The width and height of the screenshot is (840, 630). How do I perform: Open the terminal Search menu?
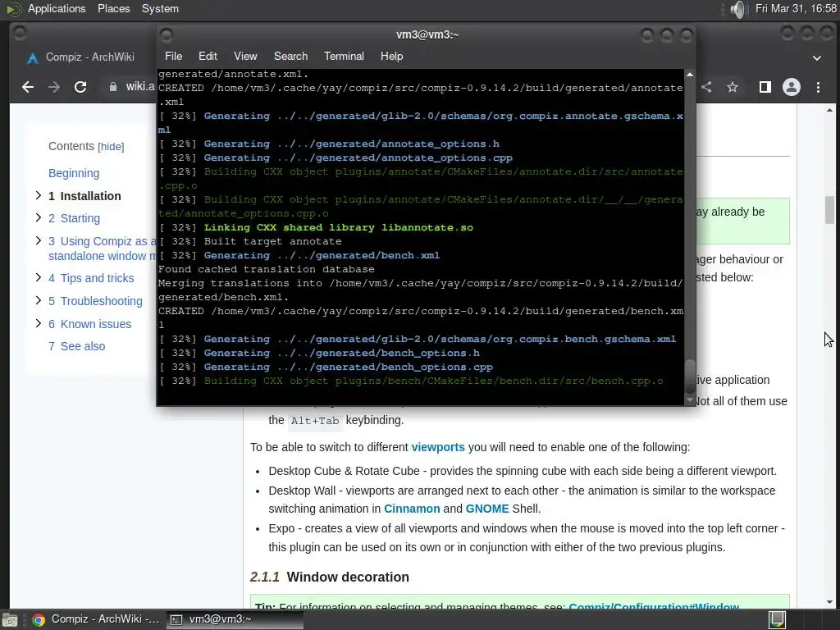291,57
